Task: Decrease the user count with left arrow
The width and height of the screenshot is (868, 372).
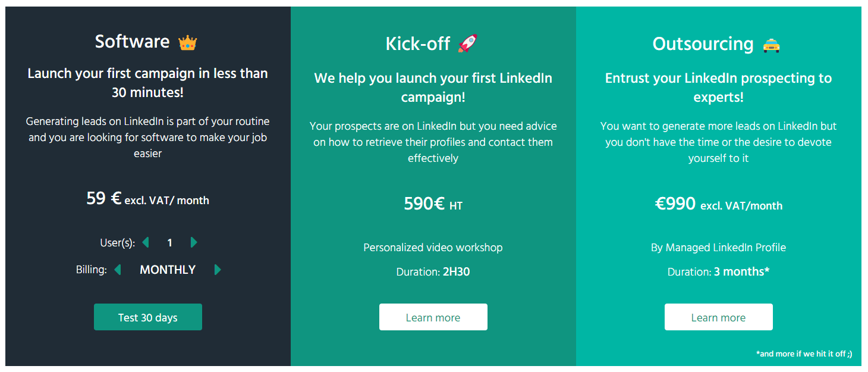Action: coord(146,242)
